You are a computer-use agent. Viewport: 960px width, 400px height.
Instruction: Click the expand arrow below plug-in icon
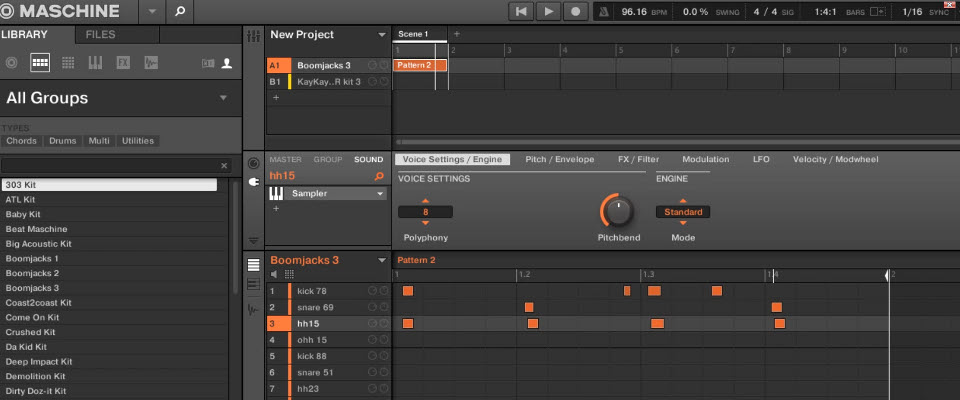[253, 240]
